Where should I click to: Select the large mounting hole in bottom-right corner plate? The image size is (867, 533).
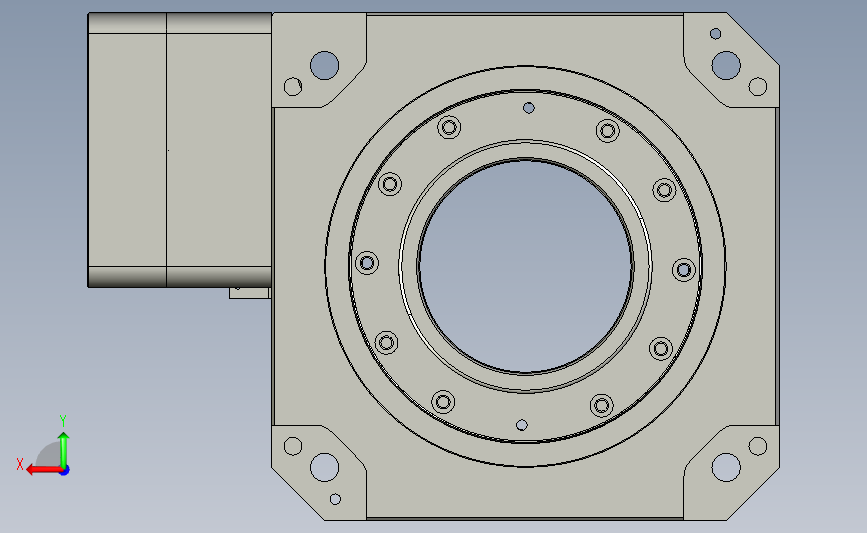point(726,467)
